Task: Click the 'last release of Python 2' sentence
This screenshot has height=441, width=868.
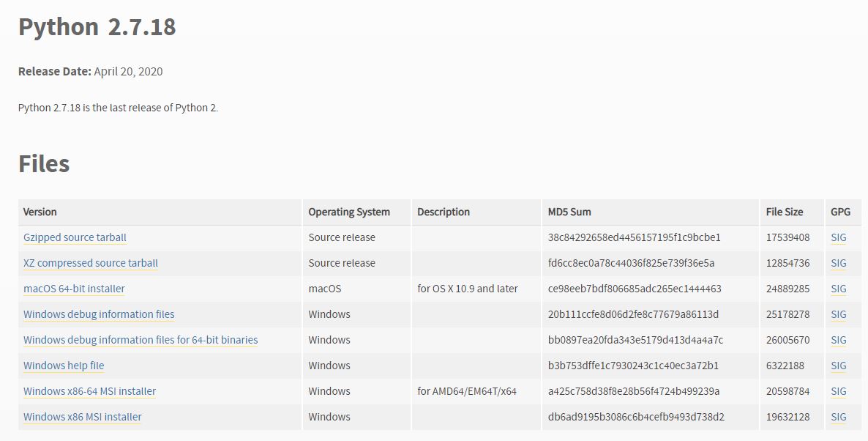Action: point(118,108)
